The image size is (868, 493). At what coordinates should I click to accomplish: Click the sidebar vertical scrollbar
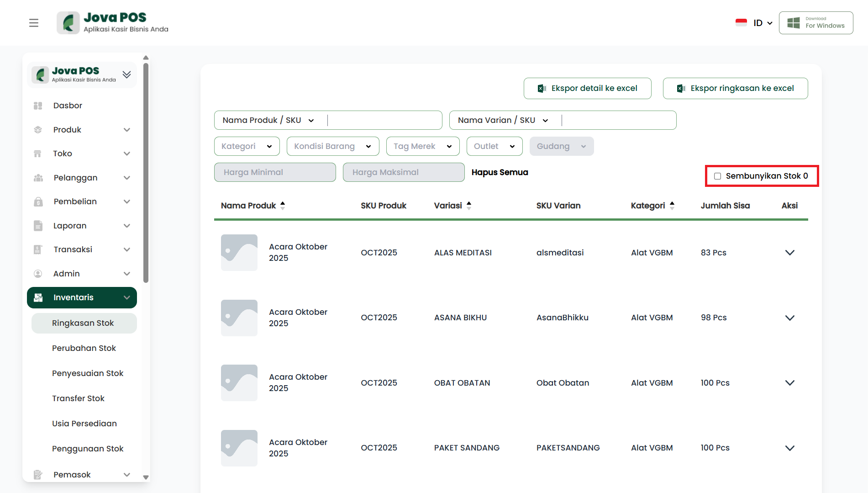146,174
